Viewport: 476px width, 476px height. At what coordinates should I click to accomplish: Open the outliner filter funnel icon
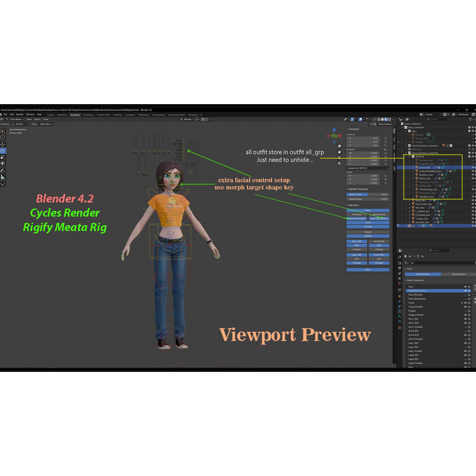click(471, 119)
